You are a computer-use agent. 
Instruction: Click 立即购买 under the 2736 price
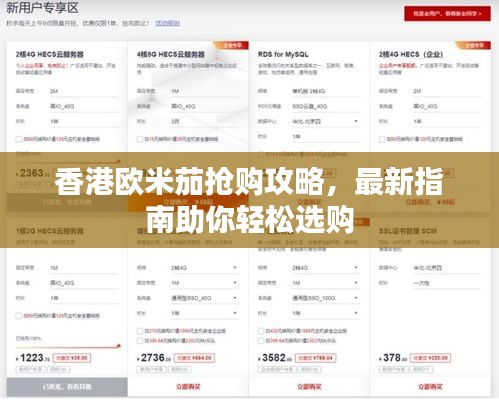coord(188,387)
